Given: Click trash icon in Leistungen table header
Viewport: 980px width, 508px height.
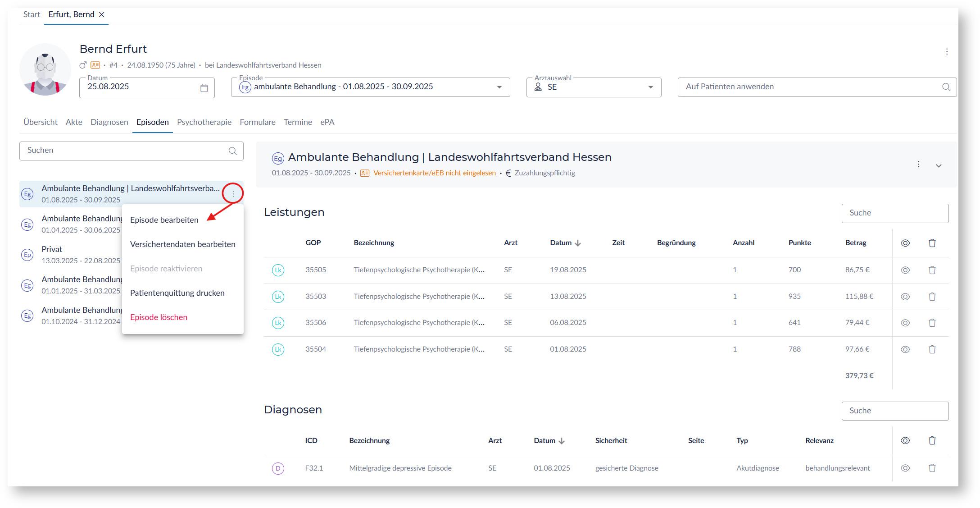Looking at the screenshot, I should (x=932, y=243).
